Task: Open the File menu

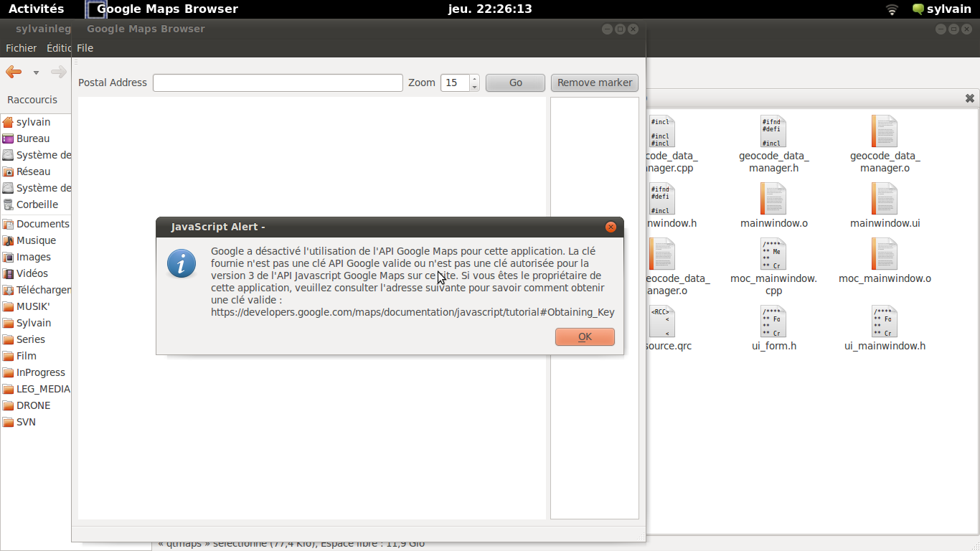Action: tap(85, 48)
